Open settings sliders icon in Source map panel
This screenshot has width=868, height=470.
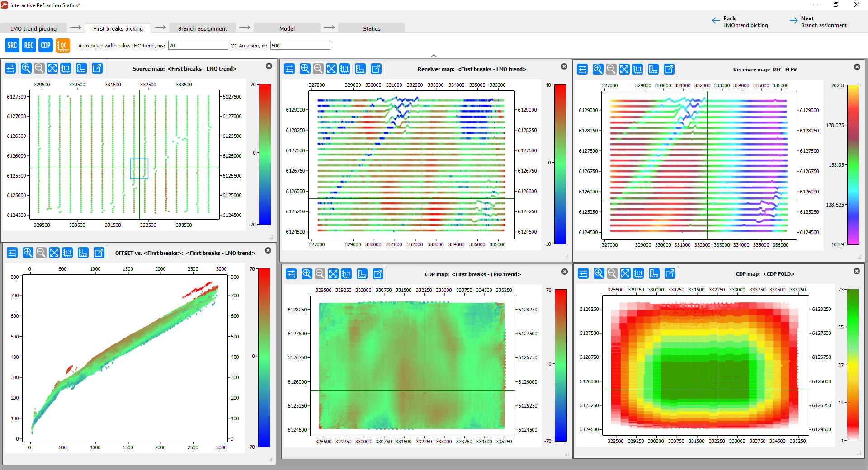pos(10,68)
